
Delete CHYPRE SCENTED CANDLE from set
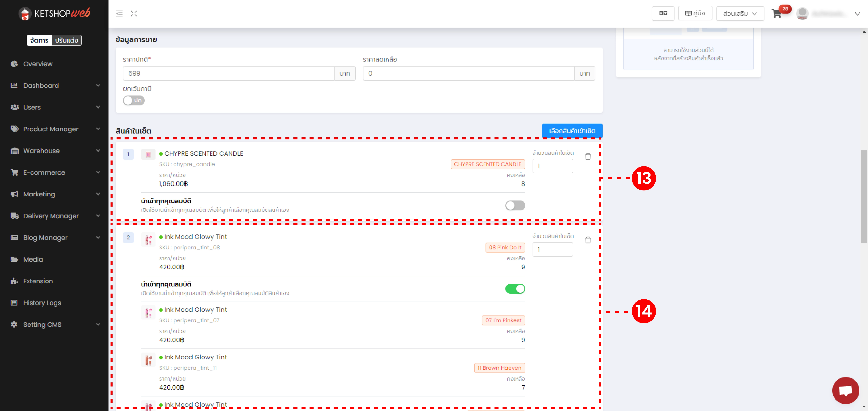click(x=588, y=157)
